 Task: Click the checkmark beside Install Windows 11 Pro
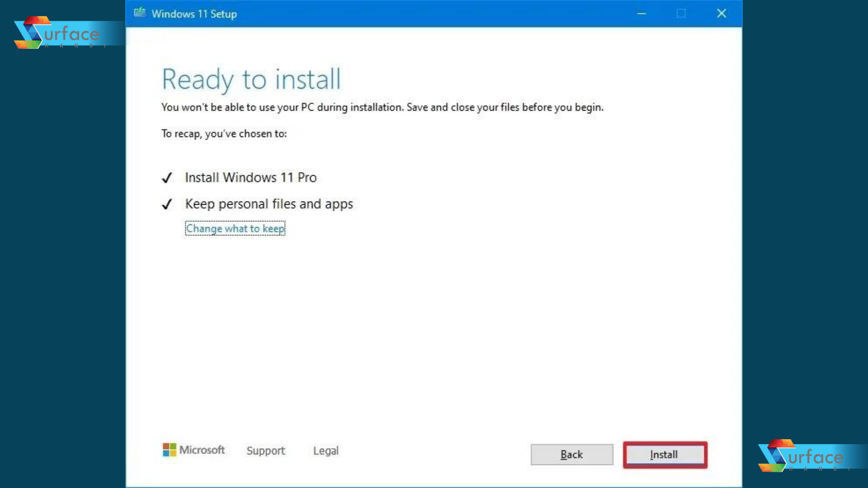point(167,178)
